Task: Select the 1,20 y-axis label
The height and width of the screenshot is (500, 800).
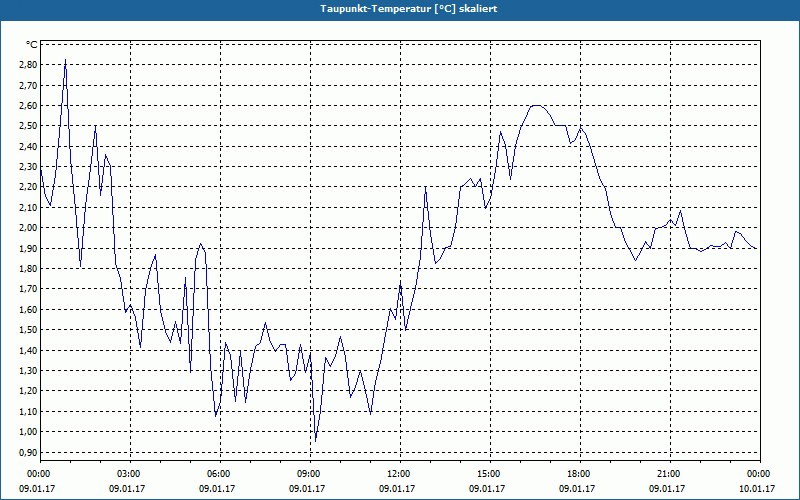Action: click(x=29, y=391)
